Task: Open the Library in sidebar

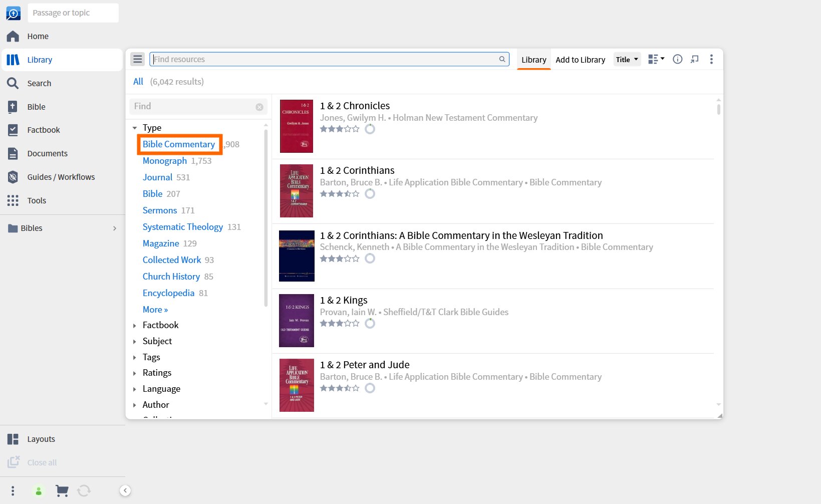Action: (x=62, y=60)
